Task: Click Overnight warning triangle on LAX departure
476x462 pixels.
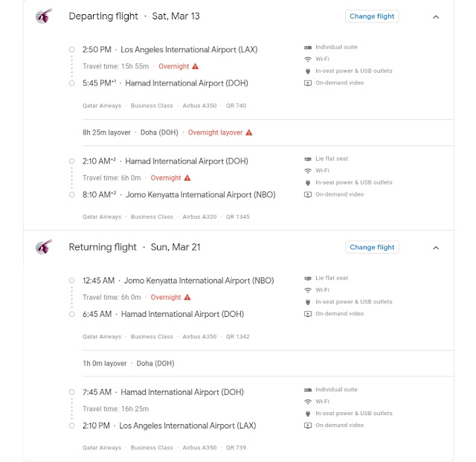Action: click(x=196, y=66)
